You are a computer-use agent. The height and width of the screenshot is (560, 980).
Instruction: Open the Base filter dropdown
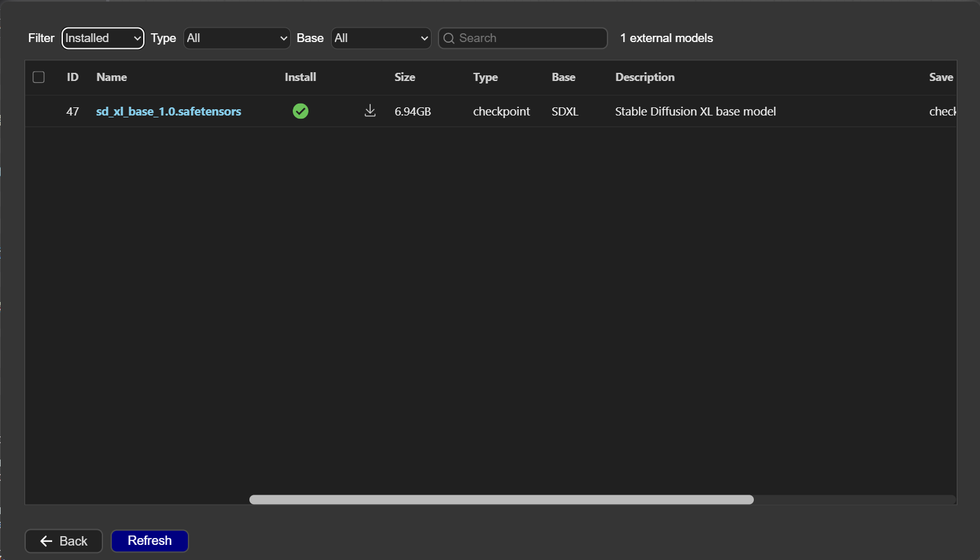point(381,38)
